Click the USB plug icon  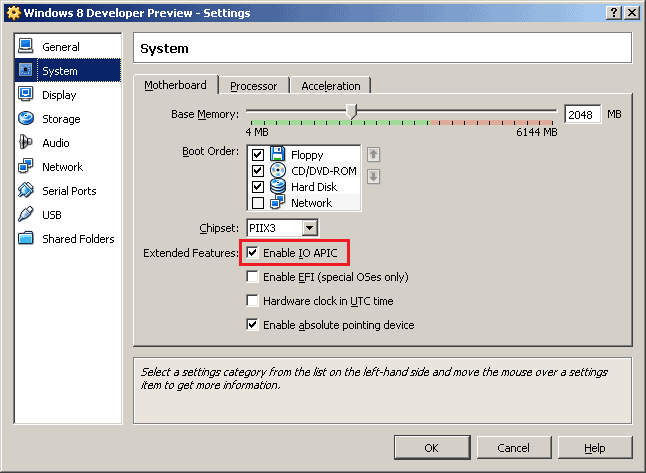[x=26, y=214]
